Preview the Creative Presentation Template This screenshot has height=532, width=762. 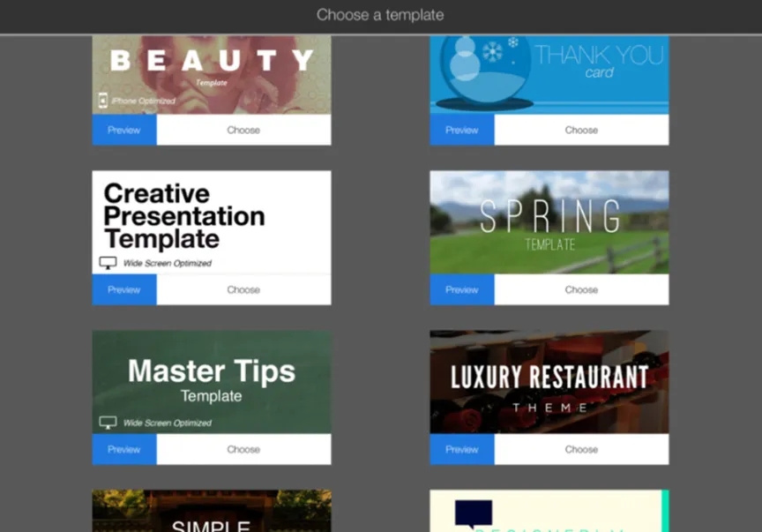[x=124, y=290]
